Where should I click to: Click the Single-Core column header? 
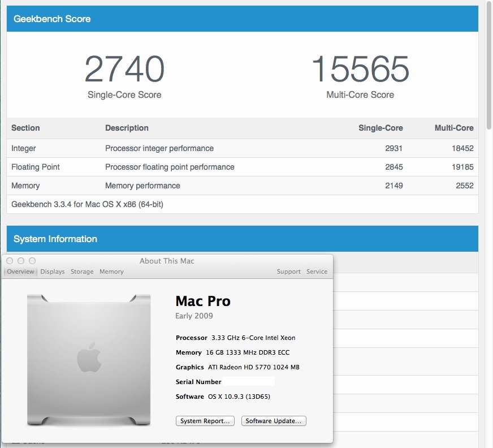point(380,128)
